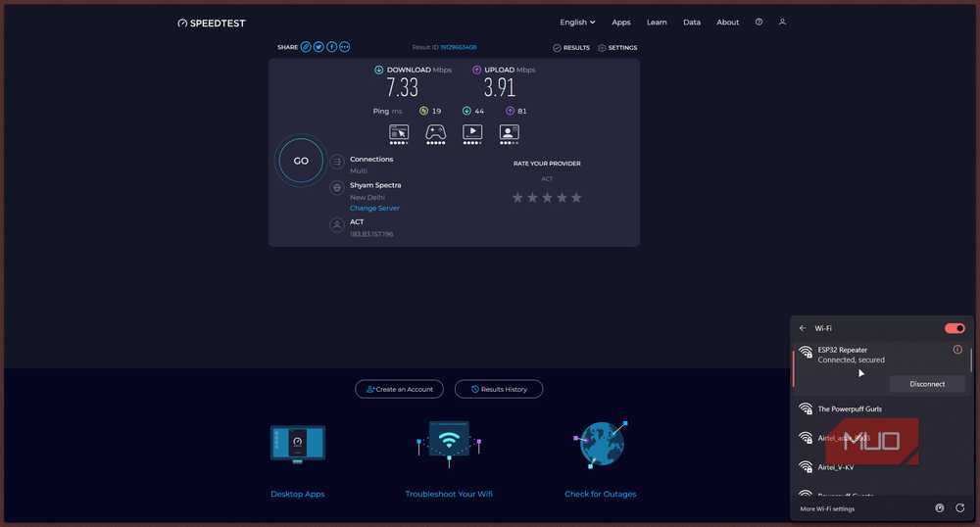Open More Wi-Fi settings link
The height and width of the screenshot is (527, 980).
click(x=827, y=509)
